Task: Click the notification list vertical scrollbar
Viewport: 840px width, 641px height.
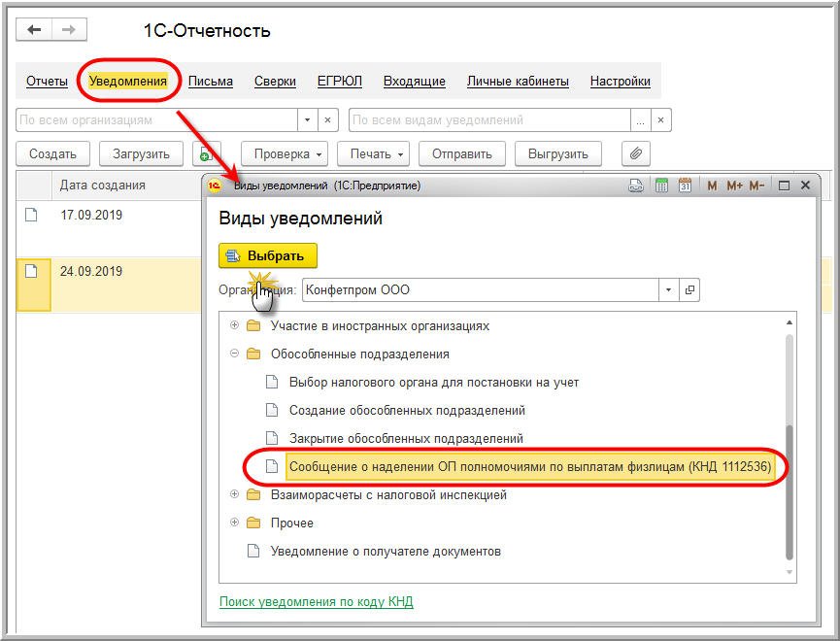Action: click(790, 448)
